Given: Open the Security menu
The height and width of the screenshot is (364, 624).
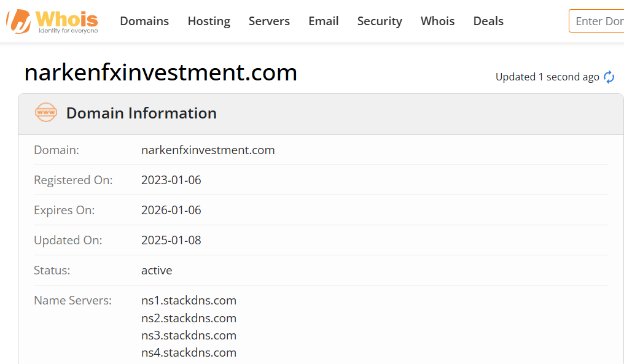Looking at the screenshot, I should [380, 21].
